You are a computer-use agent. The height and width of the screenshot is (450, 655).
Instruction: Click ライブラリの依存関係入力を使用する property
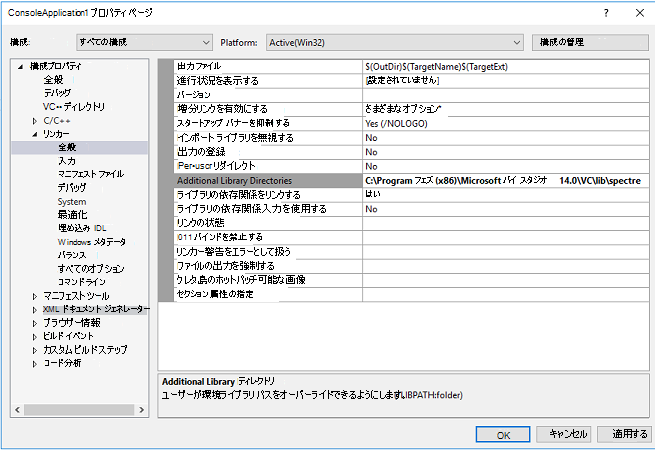tap(268, 209)
